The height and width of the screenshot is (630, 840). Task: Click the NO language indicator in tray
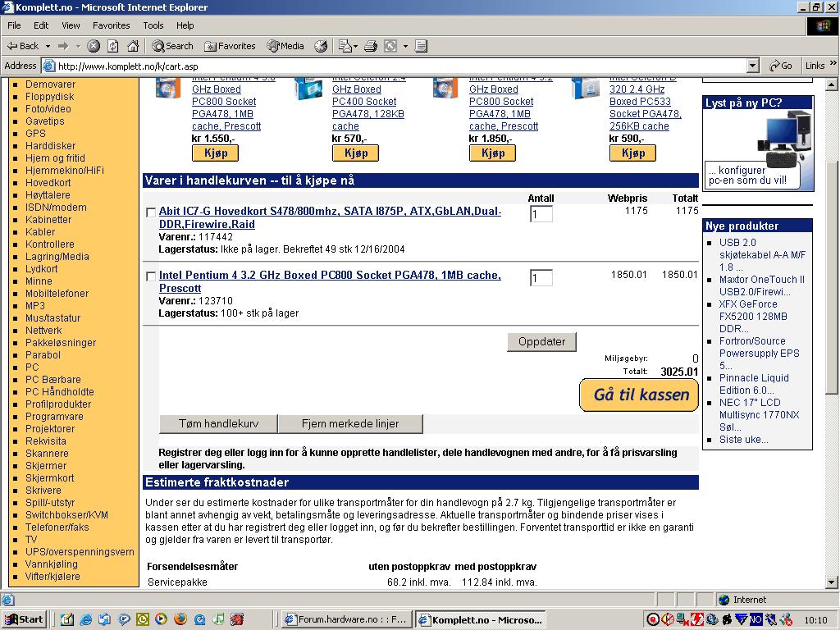pos(756,620)
